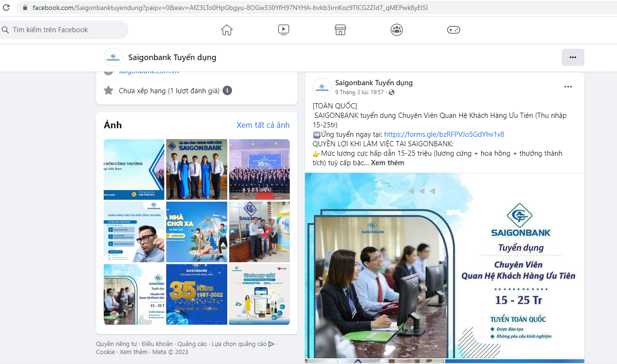Open the saigonbank.com.vn website link

click(x=149, y=72)
